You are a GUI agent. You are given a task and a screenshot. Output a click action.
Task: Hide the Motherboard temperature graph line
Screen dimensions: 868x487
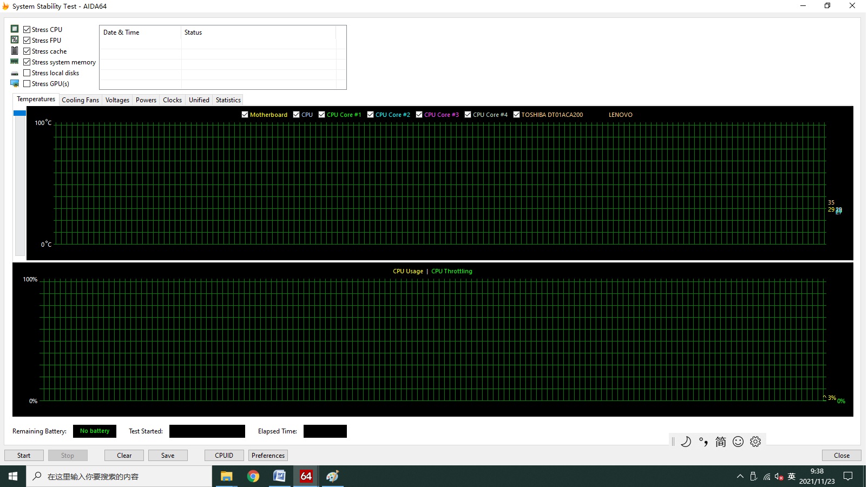click(245, 115)
